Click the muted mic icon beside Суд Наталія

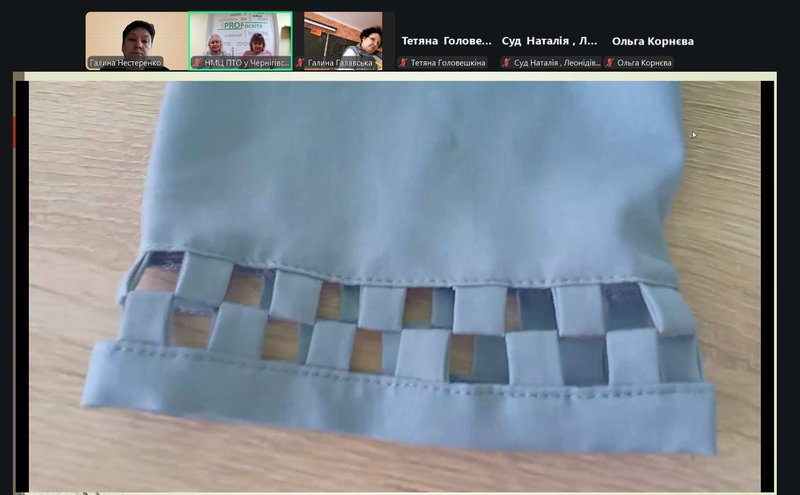507,63
